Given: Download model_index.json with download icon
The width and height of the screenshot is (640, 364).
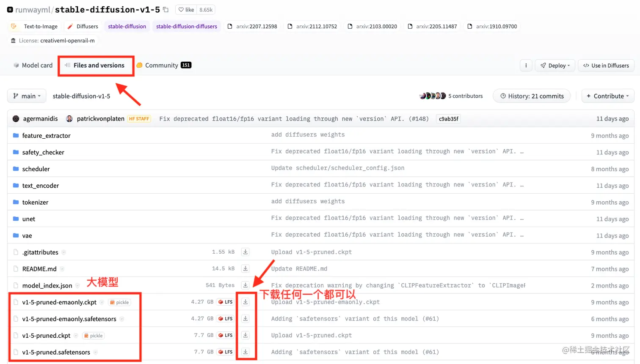Looking at the screenshot, I should (245, 285).
